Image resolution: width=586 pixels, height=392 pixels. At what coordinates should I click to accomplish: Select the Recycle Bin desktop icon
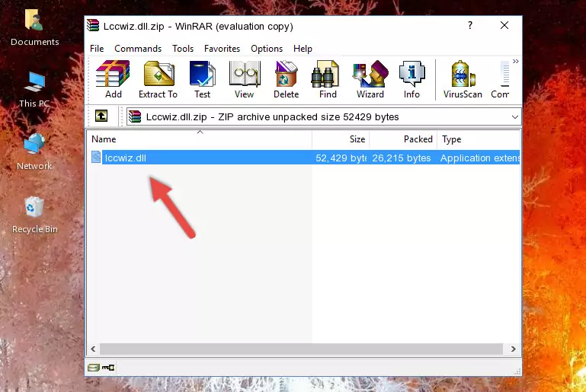pyautogui.click(x=35, y=215)
